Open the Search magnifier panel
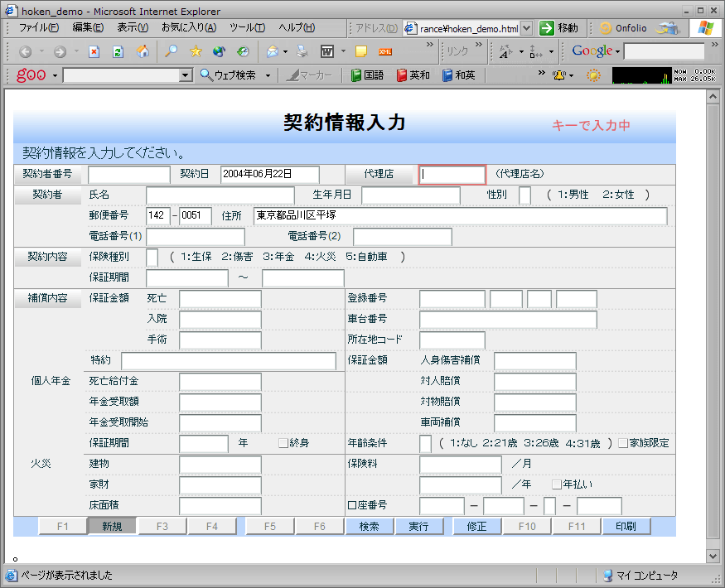 pyautogui.click(x=171, y=51)
